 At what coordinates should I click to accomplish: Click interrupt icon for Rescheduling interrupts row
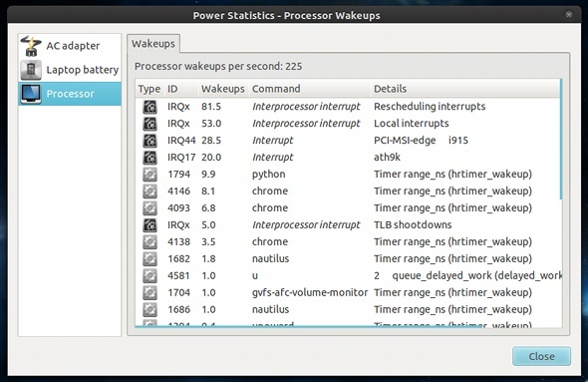[x=150, y=107]
